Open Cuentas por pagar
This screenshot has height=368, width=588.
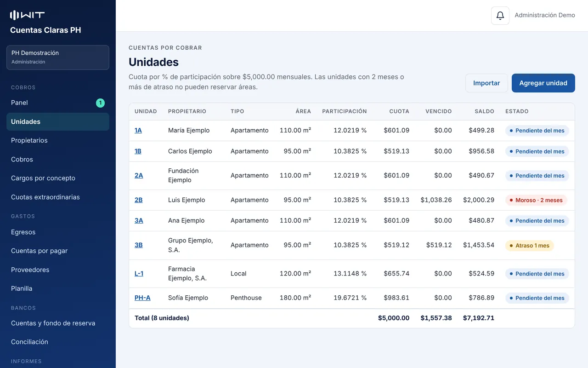[x=58, y=251]
